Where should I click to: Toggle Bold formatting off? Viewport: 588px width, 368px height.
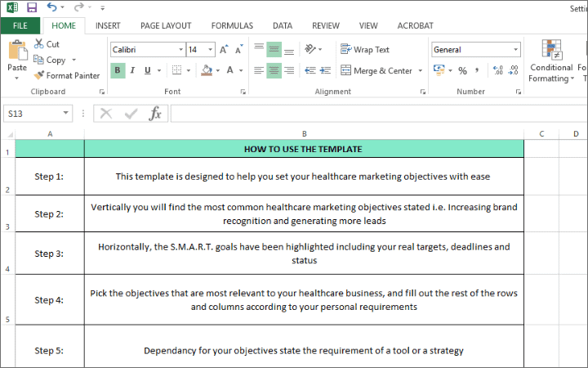point(118,71)
